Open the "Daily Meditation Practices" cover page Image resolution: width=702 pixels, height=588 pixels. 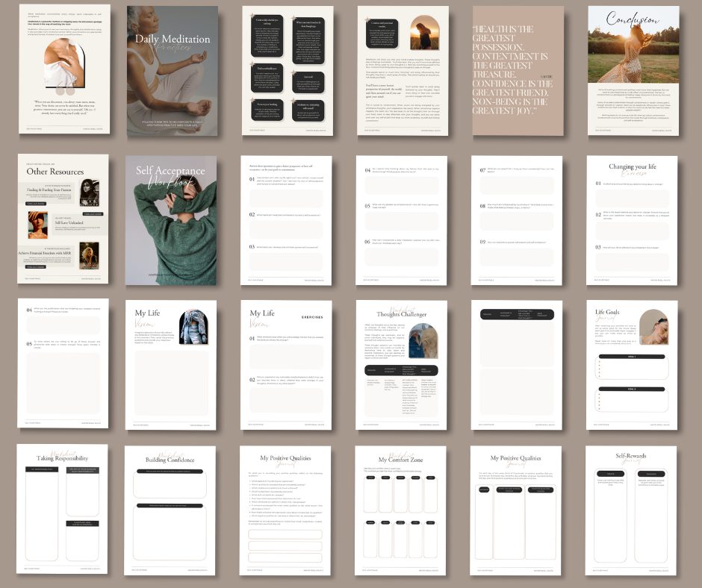170,71
